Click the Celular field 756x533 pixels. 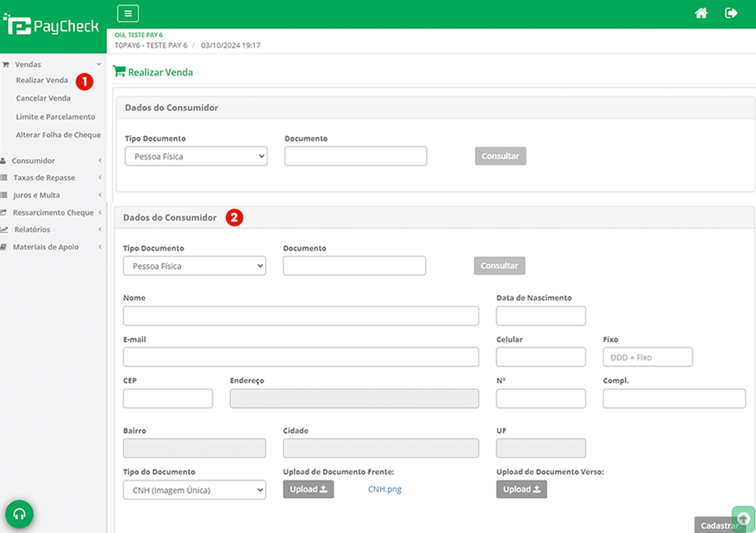click(541, 357)
